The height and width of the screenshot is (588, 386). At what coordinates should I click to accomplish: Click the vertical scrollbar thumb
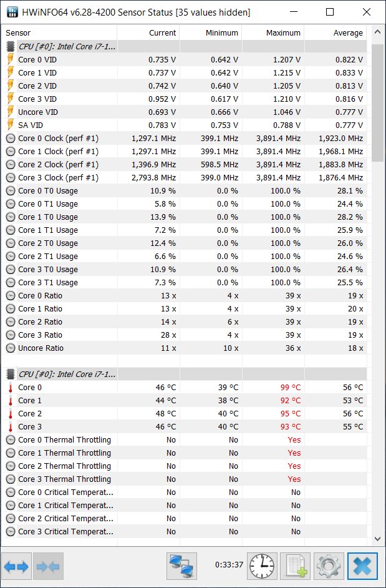click(x=377, y=103)
